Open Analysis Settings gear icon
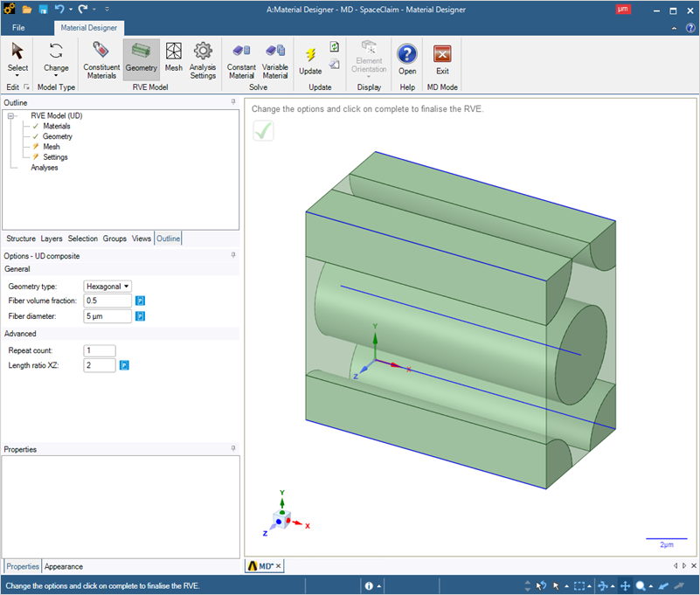Image resolution: width=700 pixels, height=595 pixels. [x=203, y=59]
